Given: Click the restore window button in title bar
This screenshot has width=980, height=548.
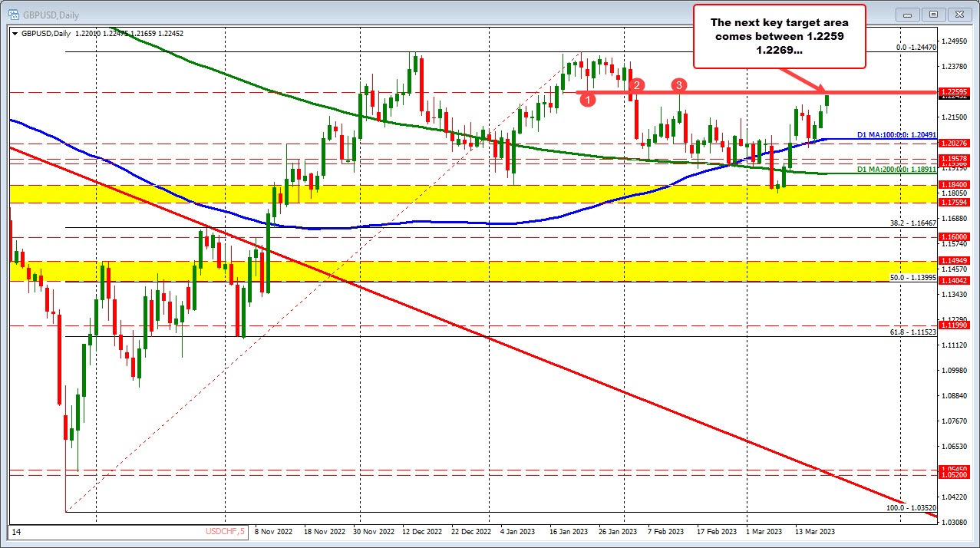Looking at the screenshot, I should click(932, 14).
